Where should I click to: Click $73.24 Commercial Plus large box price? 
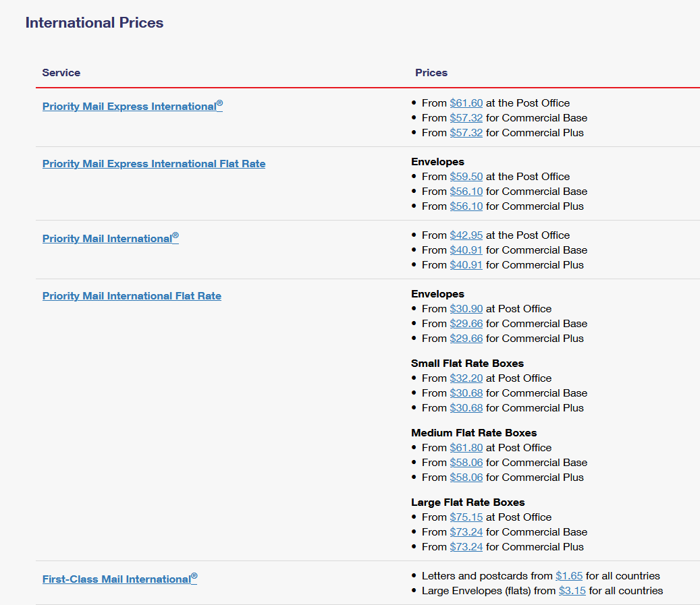click(466, 547)
